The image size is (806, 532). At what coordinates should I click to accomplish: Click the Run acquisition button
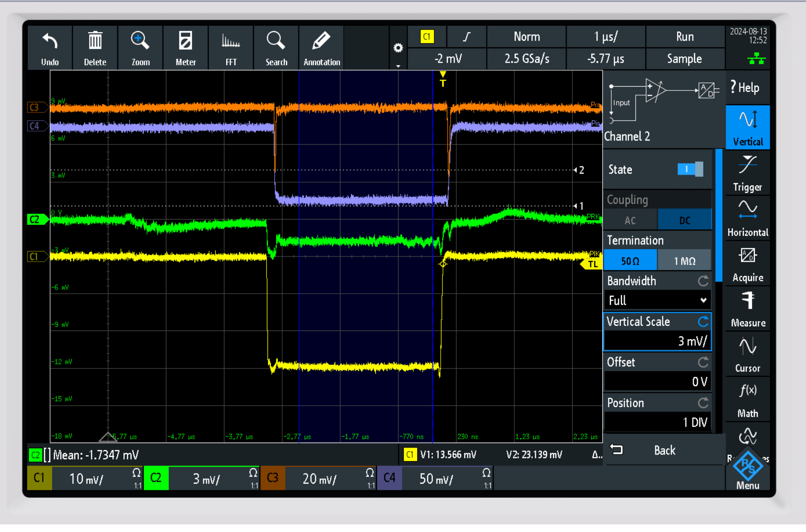pyautogui.click(x=685, y=37)
